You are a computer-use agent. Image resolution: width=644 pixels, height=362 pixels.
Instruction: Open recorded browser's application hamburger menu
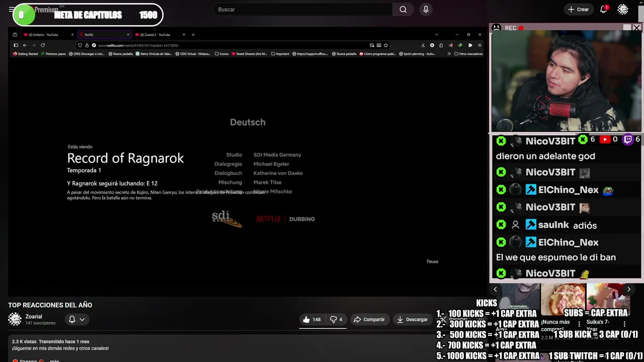click(479, 45)
